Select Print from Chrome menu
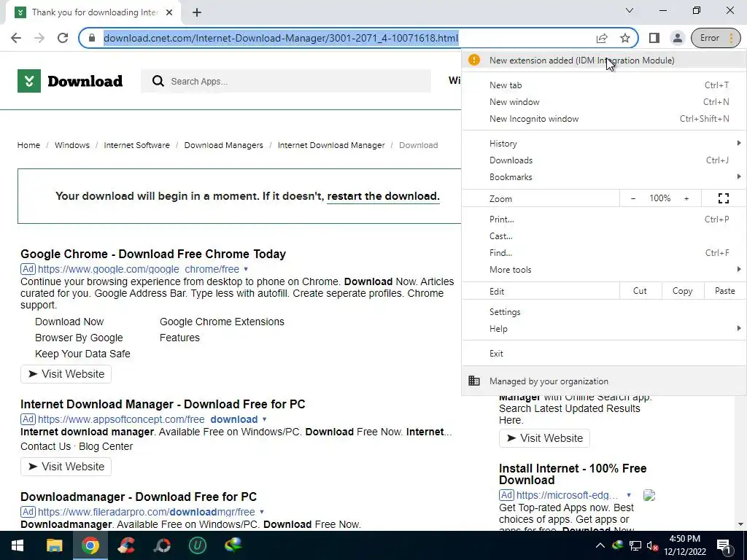 [x=603, y=219]
